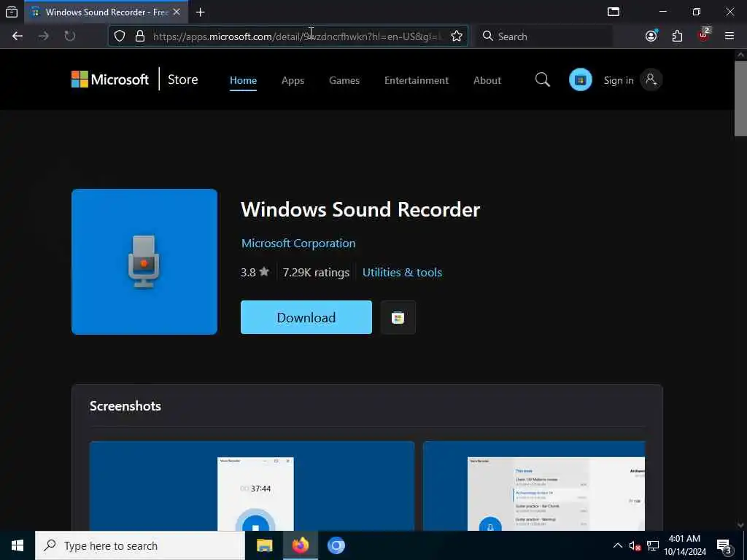The width and height of the screenshot is (747, 560).
Task: Open the Windows Start menu
Action: click(x=18, y=545)
